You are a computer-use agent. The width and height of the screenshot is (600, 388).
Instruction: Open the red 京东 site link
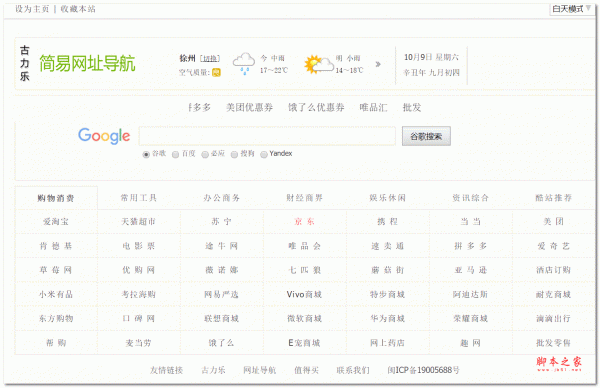coord(305,222)
